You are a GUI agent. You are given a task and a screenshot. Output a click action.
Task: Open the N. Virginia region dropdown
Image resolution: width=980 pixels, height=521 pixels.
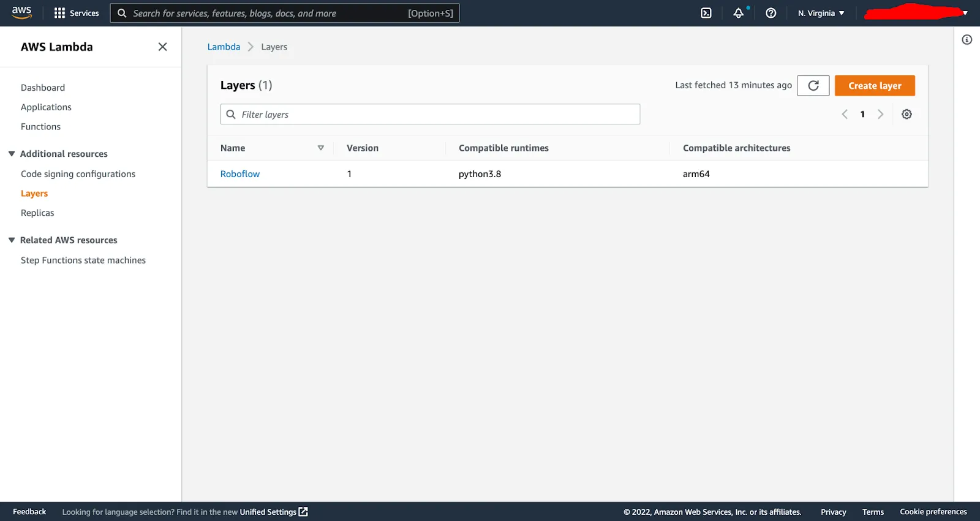tap(821, 13)
